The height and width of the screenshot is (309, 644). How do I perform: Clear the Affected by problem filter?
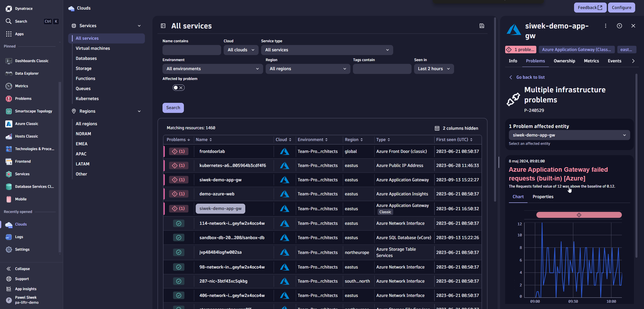coord(182,87)
